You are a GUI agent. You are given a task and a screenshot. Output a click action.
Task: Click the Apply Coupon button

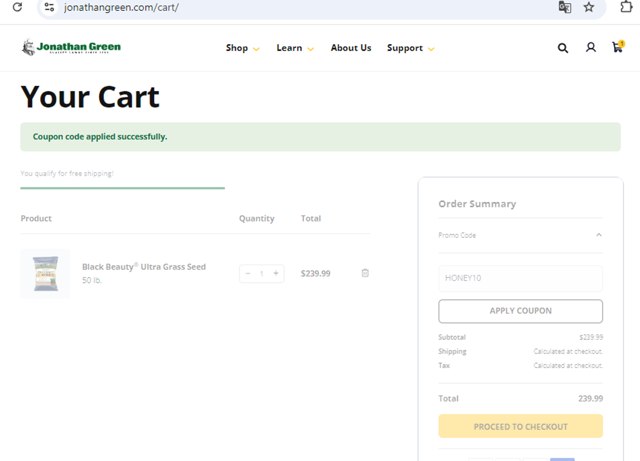pyautogui.click(x=520, y=311)
